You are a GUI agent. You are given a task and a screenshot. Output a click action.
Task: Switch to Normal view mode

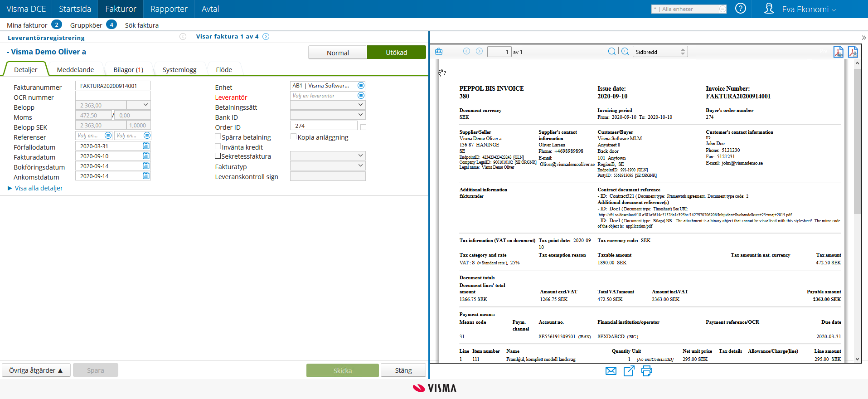[x=338, y=53]
